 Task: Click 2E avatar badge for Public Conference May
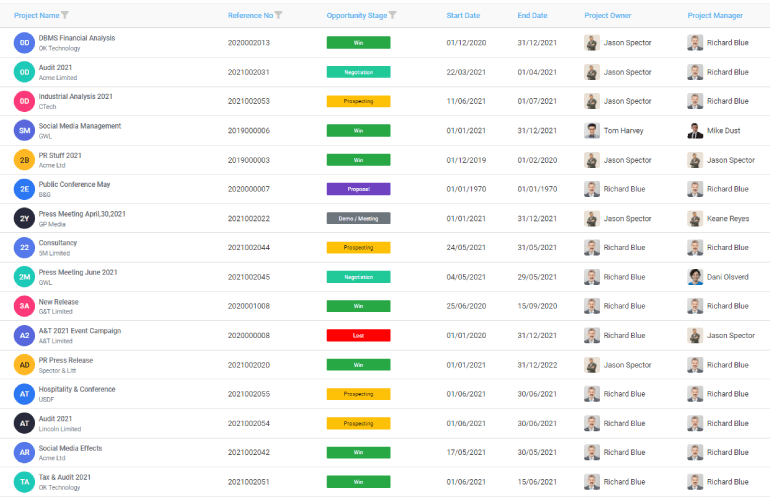24,189
